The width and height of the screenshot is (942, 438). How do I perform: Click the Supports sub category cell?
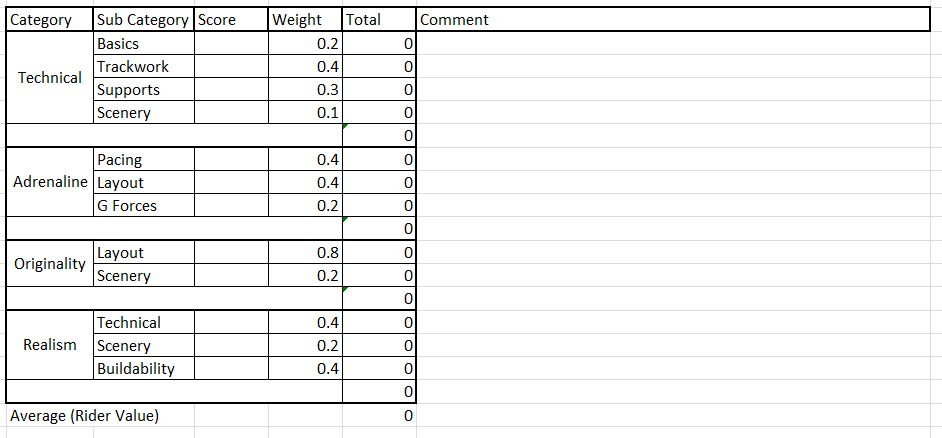click(143, 90)
